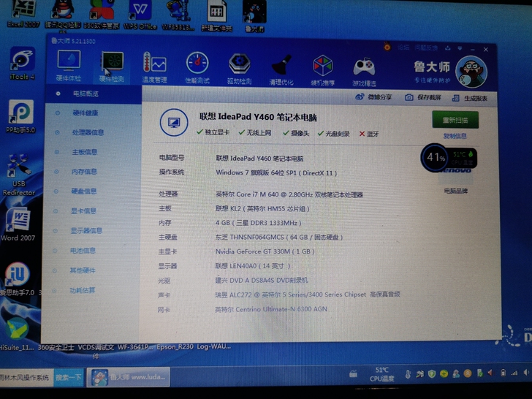Open 清理优化 cleanup broom tool
Image resolution: width=532 pixels, height=399 pixels.
tap(281, 70)
